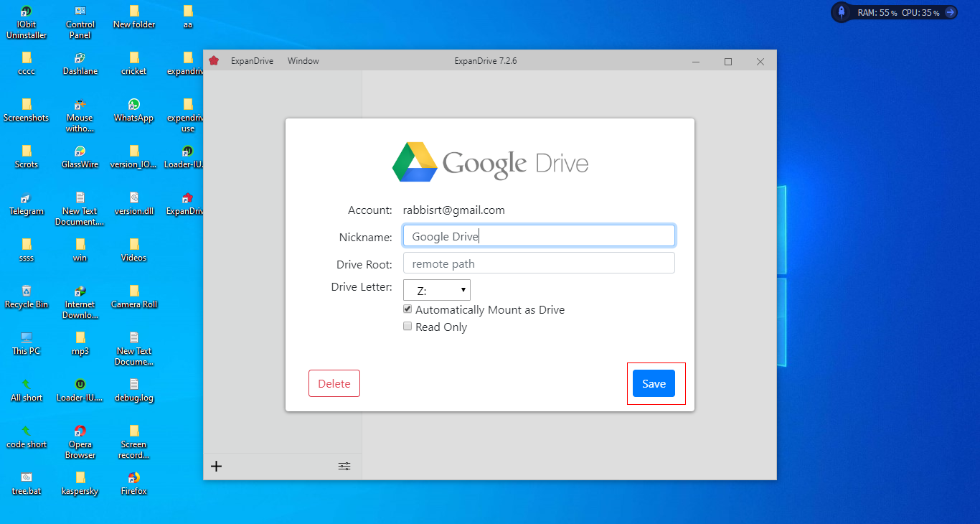Select the ssss folder icon
The height and width of the screenshot is (524, 980).
click(x=27, y=245)
